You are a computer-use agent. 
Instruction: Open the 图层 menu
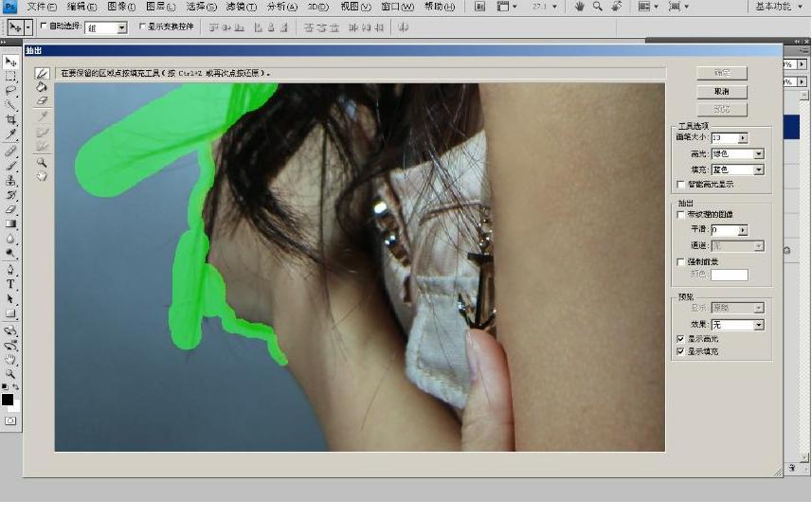coord(160,7)
